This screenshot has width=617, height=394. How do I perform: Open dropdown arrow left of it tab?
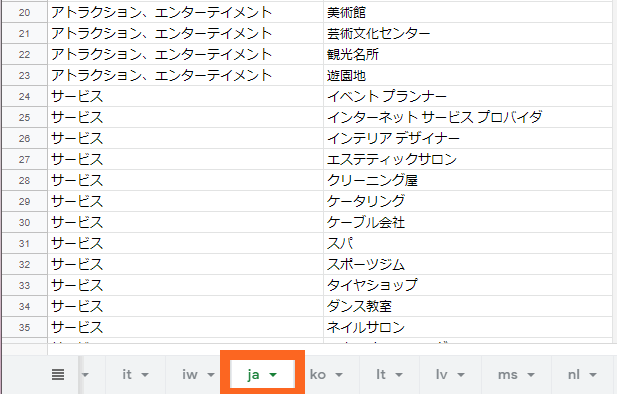pyautogui.click(x=85, y=375)
